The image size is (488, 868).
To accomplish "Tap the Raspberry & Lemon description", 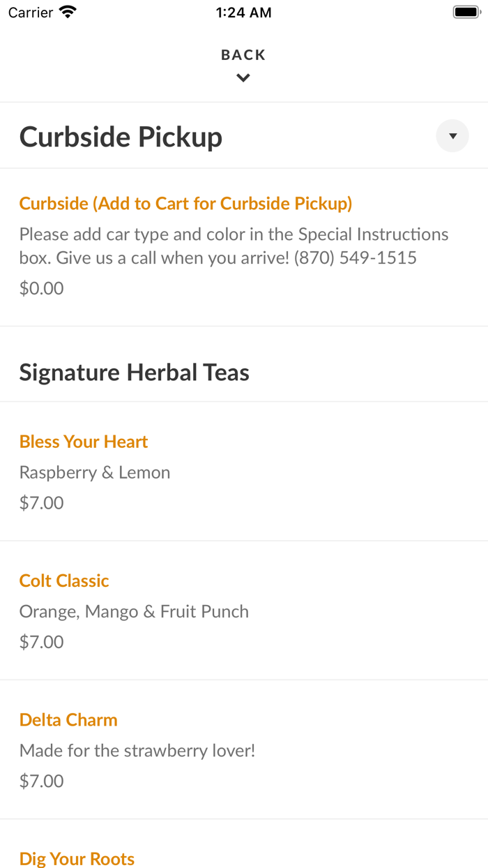I will [95, 472].
